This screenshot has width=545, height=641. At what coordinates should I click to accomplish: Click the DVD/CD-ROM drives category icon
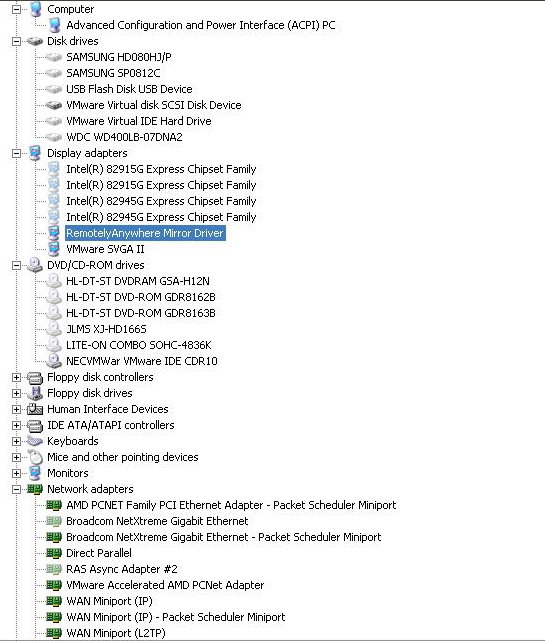coord(35,265)
